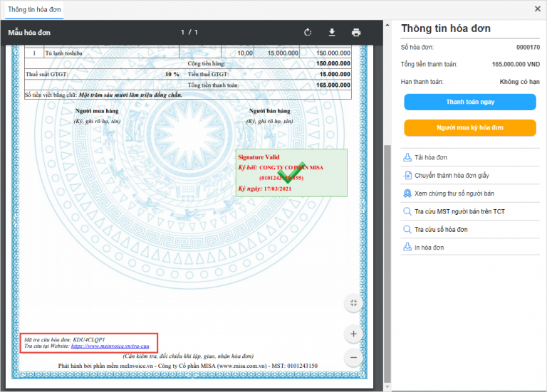Click invoice number value 0000170
The width and height of the screenshot is (547, 392).
click(x=528, y=48)
